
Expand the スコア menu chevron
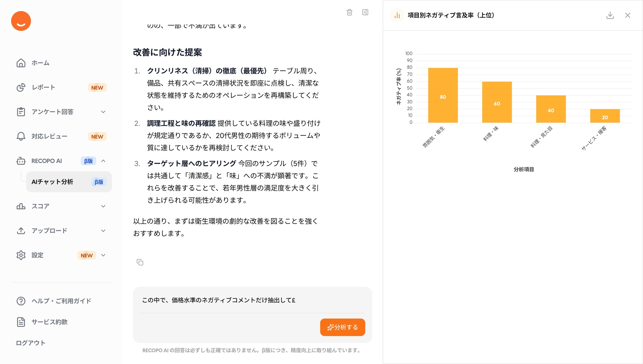[103, 206]
